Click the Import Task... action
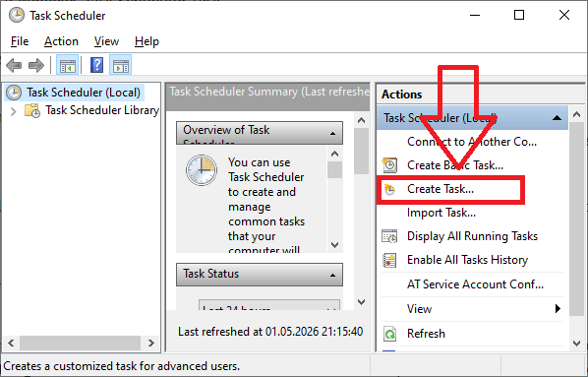The width and height of the screenshot is (588, 377). tap(441, 213)
